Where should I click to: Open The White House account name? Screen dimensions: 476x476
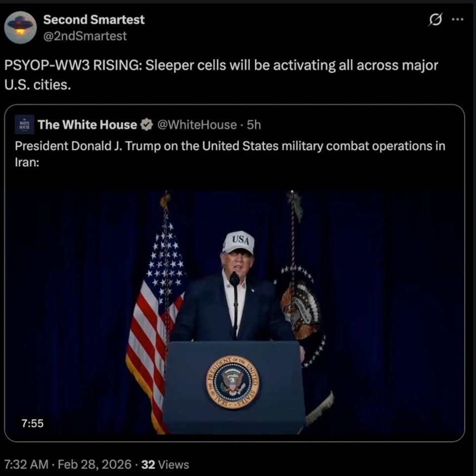[x=87, y=125]
